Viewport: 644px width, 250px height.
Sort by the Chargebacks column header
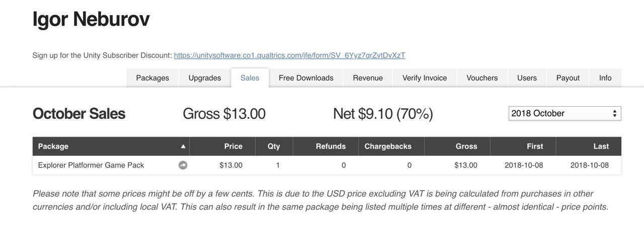tap(391, 146)
